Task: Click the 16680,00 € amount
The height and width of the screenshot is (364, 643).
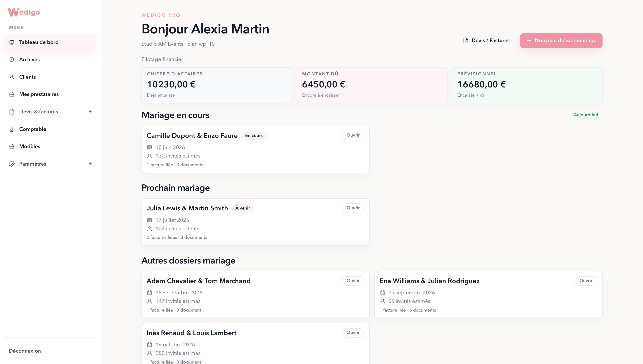Action: coord(482,85)
